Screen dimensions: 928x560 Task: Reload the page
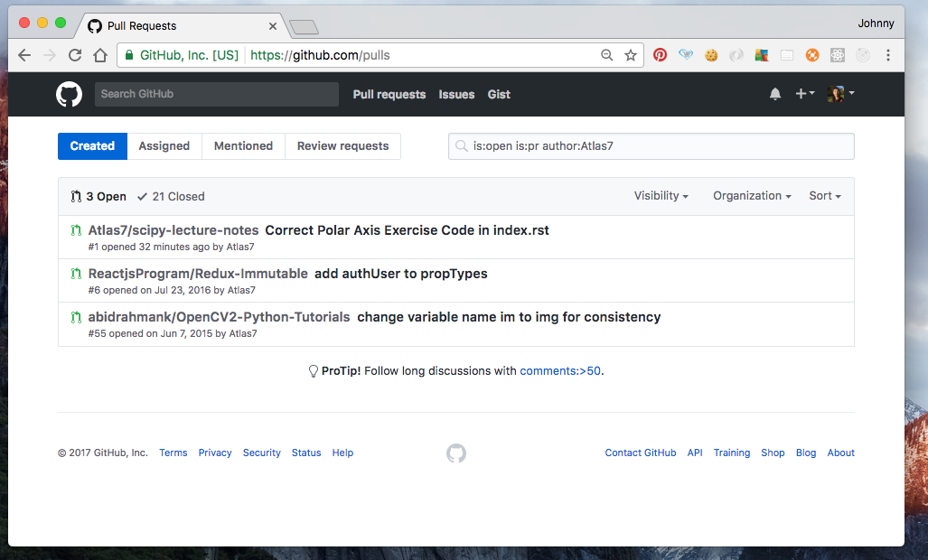(75, 55)
